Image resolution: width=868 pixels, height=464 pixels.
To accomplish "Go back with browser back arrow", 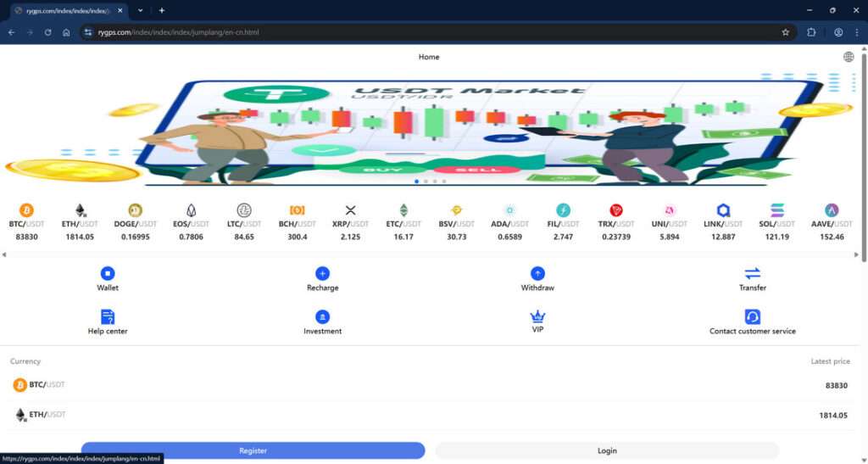I will [12, 32].
